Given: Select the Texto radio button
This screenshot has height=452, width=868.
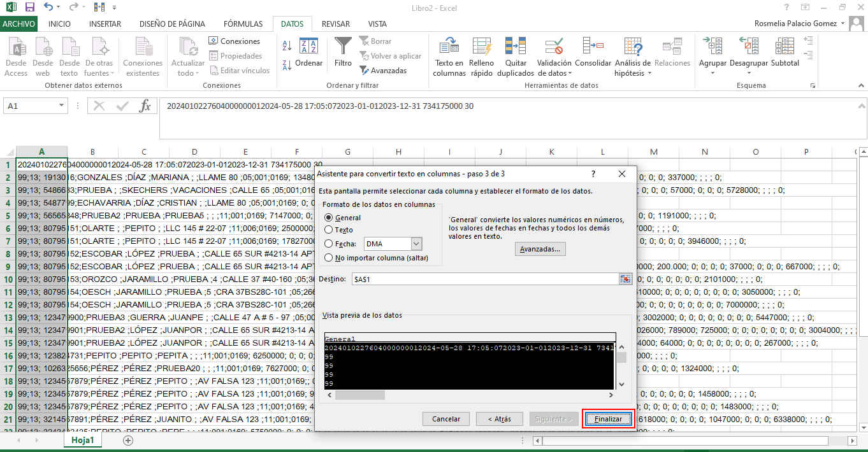Looking at the screenshot, I should (x=329, y=230).
